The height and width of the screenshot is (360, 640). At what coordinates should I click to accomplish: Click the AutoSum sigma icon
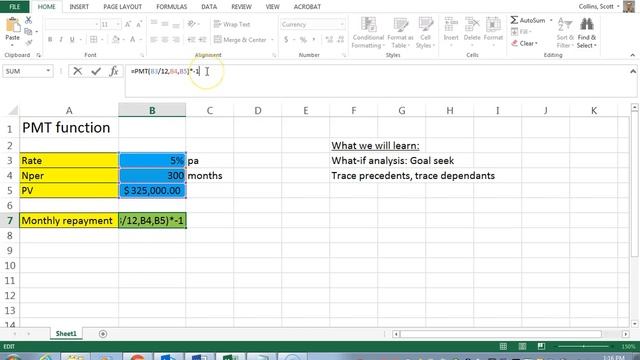tap(514, 20)
